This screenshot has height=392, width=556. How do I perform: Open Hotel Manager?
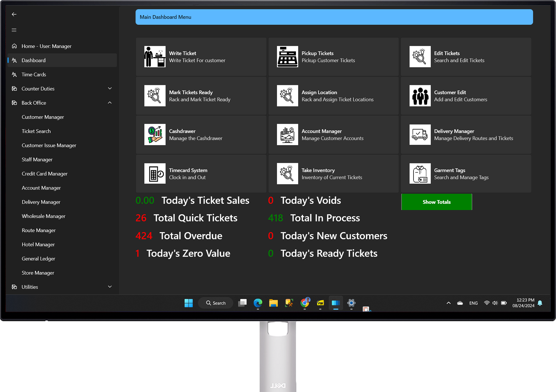pyautogui.click(x=38, y=245)
